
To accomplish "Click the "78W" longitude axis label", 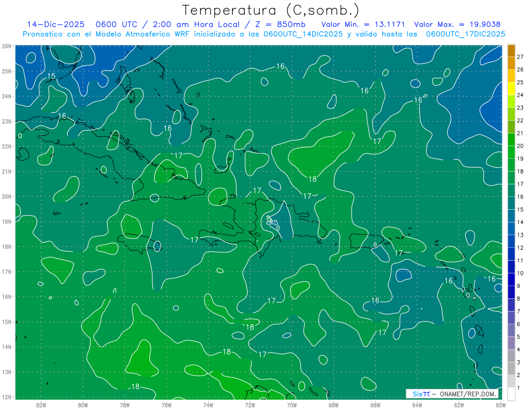I will (125, 404).
